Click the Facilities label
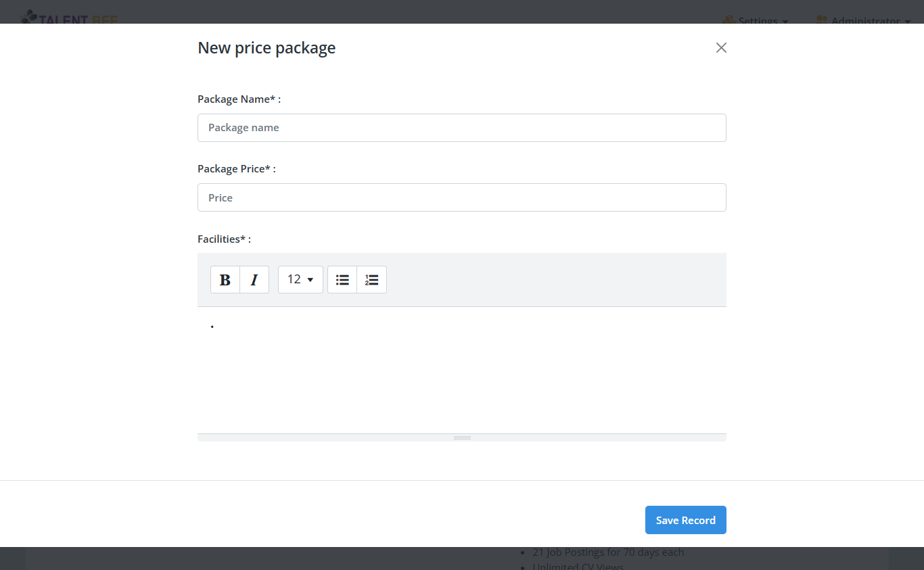Viewport: 924px width, 570px height. pos(224,239)
